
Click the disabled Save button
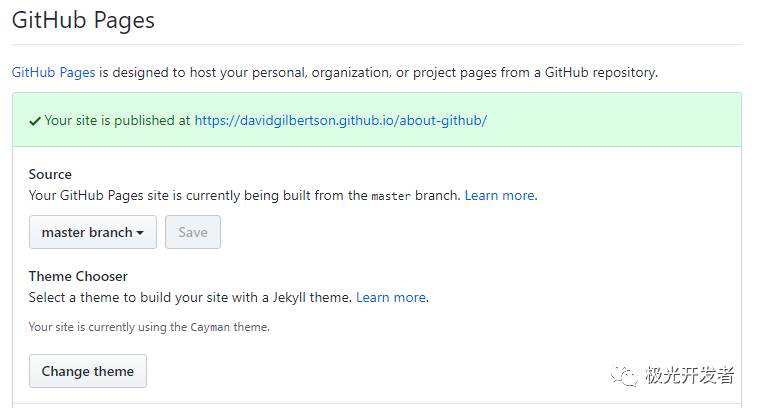tap(193, 232)
